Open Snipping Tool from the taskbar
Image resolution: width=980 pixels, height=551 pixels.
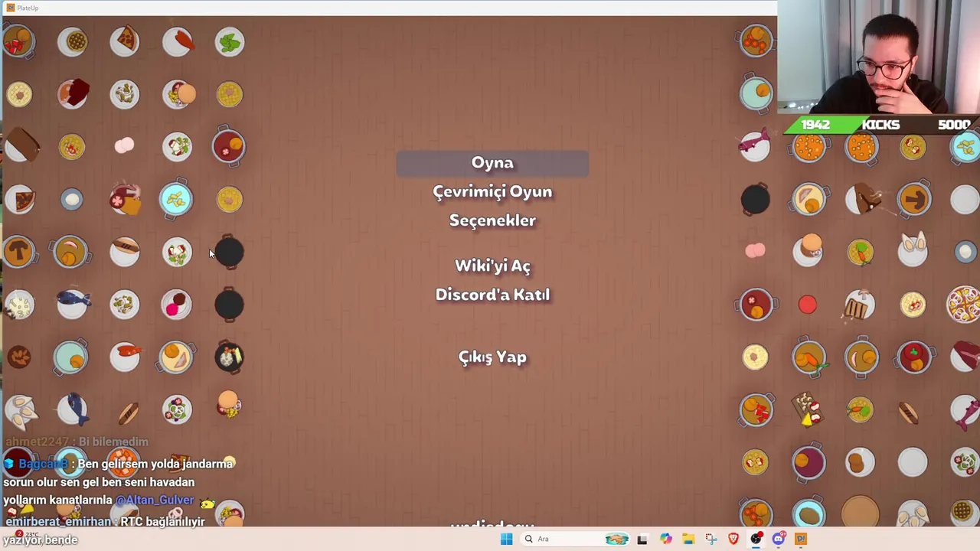(x=710, y=539)
